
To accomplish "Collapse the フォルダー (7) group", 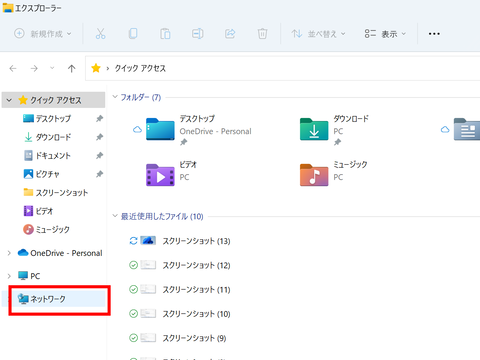I will [115, 97].
